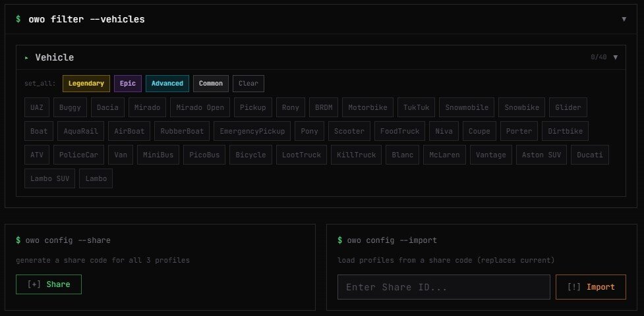
Task: Enable the ATV vehicle
Action: pos(37,155)
